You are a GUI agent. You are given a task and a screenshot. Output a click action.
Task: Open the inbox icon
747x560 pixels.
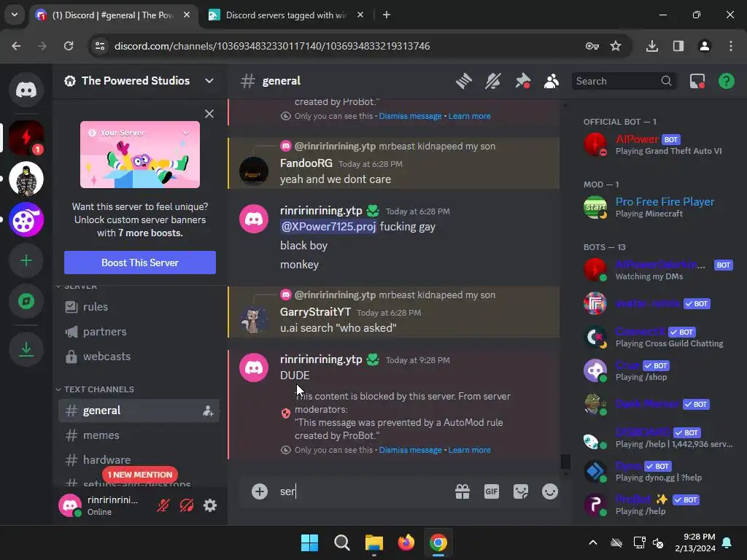pyautogui.click(x=697, y=81)
